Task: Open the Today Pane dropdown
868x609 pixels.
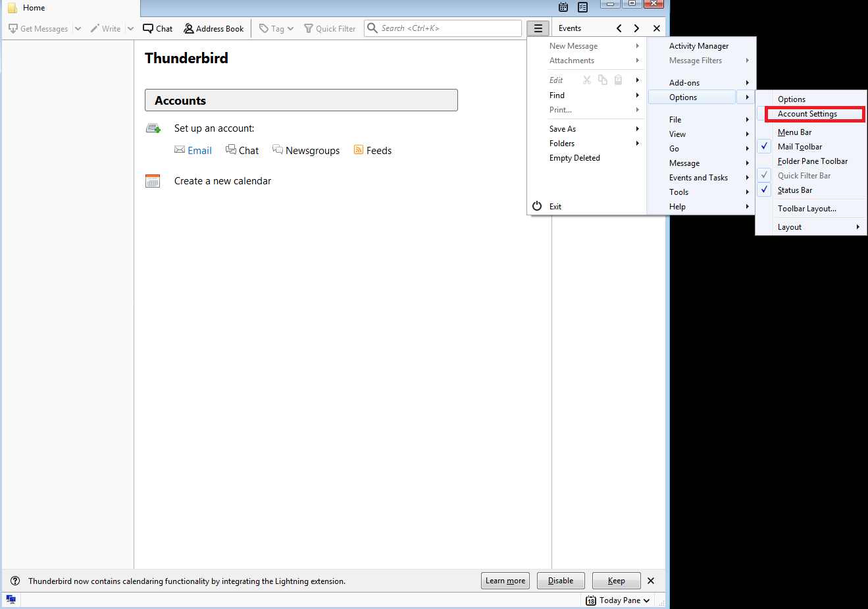Action: [x=619, y=600]
